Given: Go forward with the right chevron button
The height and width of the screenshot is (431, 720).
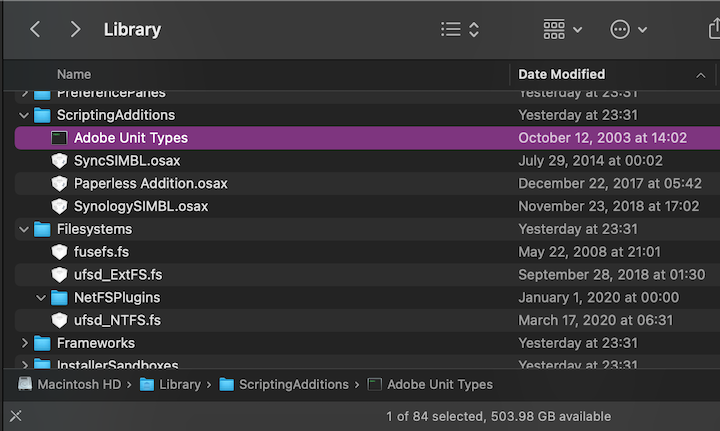Looking at the screenshot, I should click(75, 29).
